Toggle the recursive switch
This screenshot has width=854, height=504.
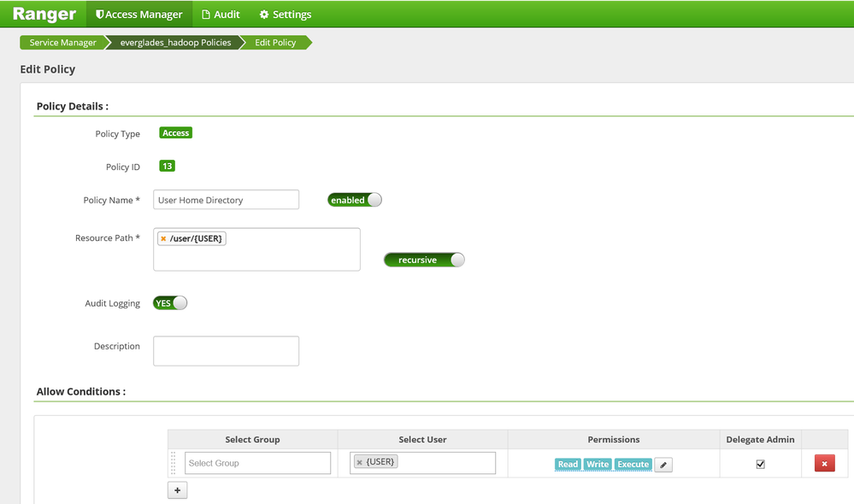424,260
